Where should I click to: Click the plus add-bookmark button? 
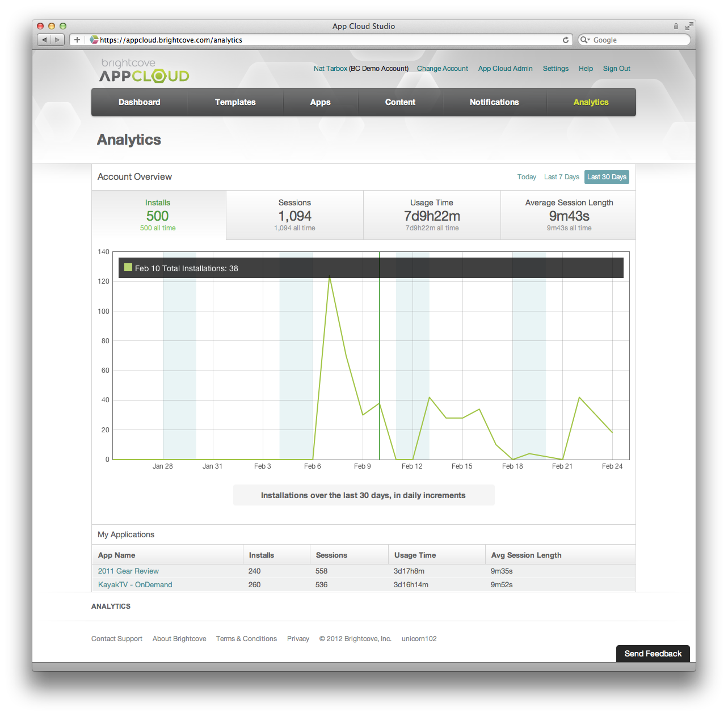coord(77,40)
